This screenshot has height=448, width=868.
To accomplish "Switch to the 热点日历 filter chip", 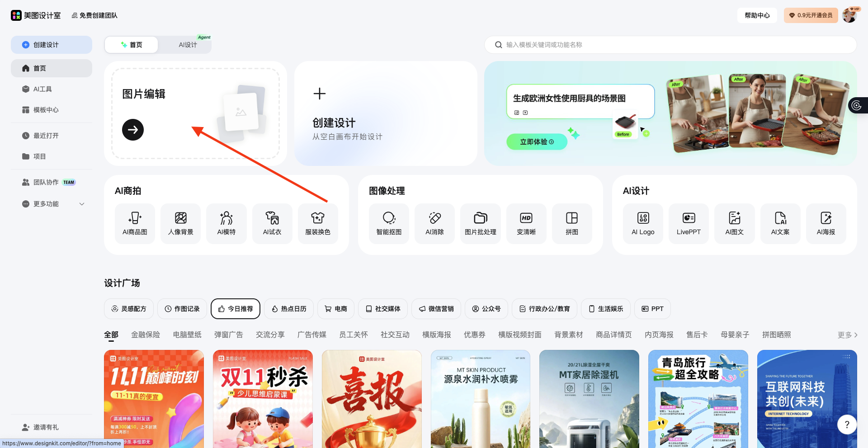I will tap(289, 309).
